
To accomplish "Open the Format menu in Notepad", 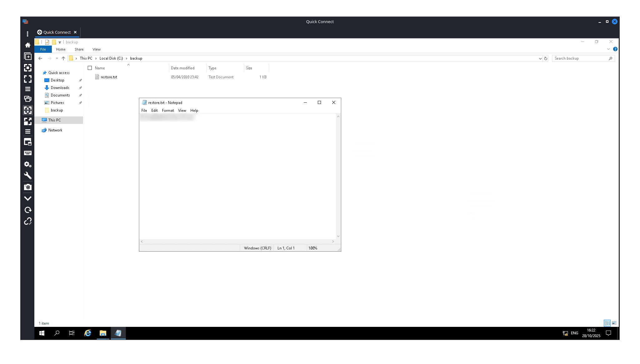I will pyautogui.click(x=168, y=111).
